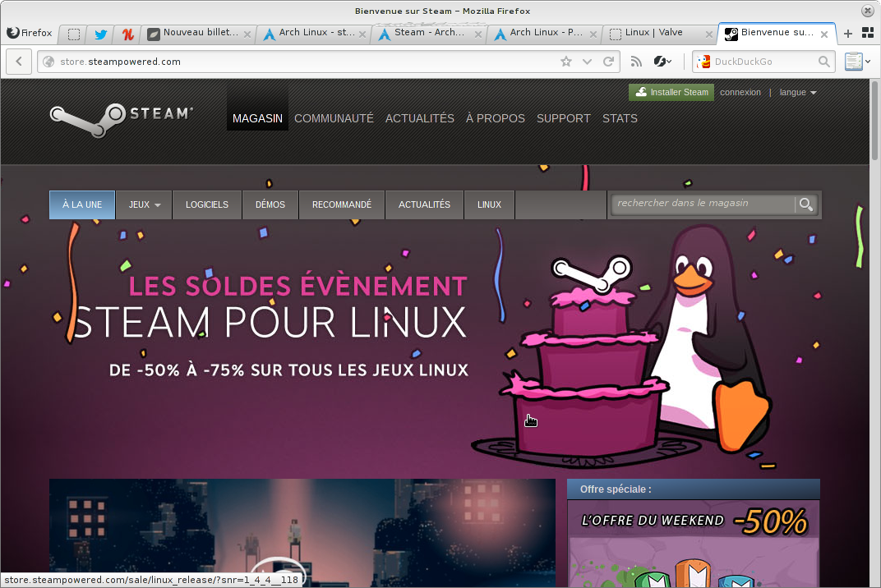Show URL history dropdown in address bar

(x=587, y=62)
